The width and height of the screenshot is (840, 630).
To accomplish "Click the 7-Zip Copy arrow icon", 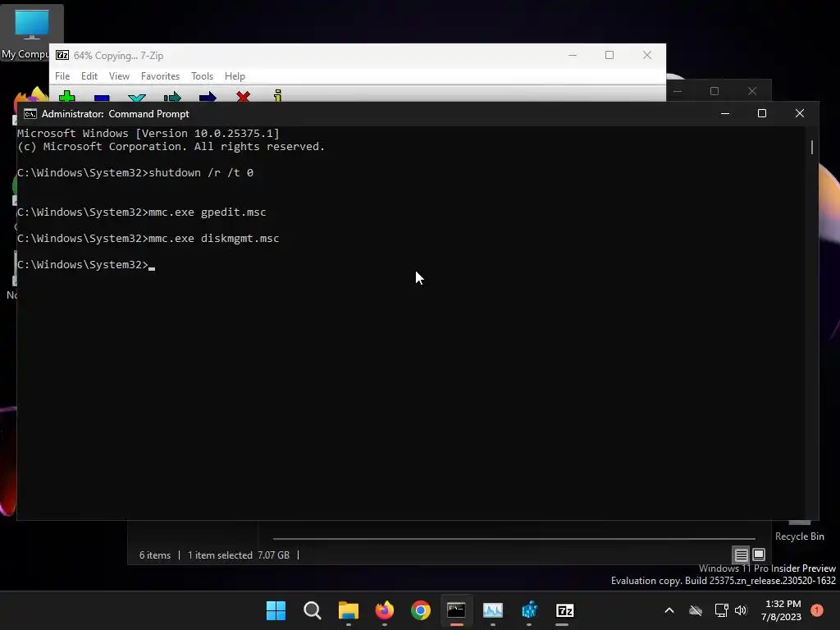I will pyautogui.click(x=172, y=97).
